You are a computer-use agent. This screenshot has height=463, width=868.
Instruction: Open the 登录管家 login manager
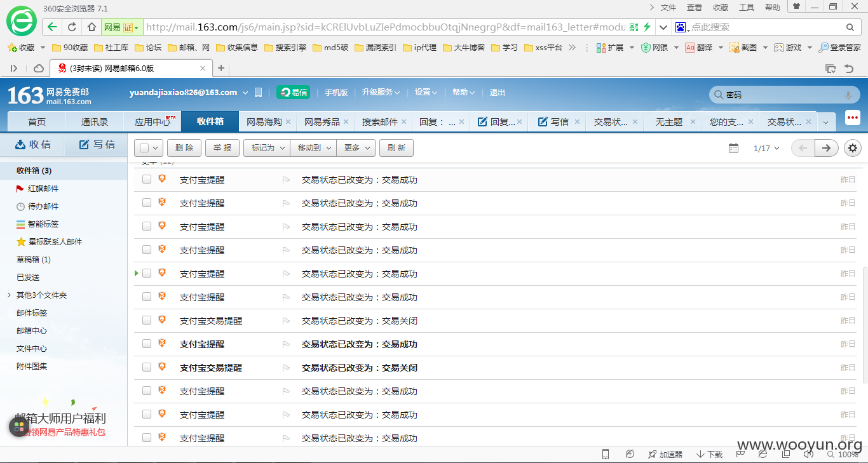click(839, 48)
